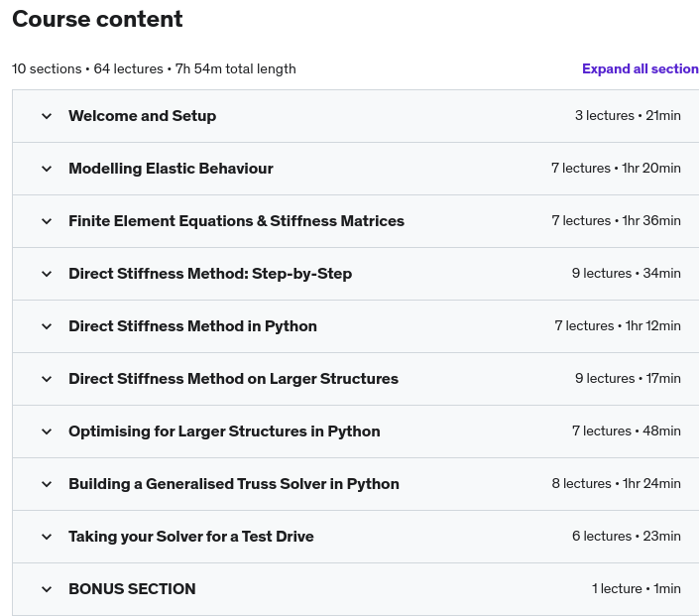Viewport: 699px width, 616px height.
Task: Click the '7 lectures • 1hr 12min' text
Action: pyautogui.click(x=618, y=326)
